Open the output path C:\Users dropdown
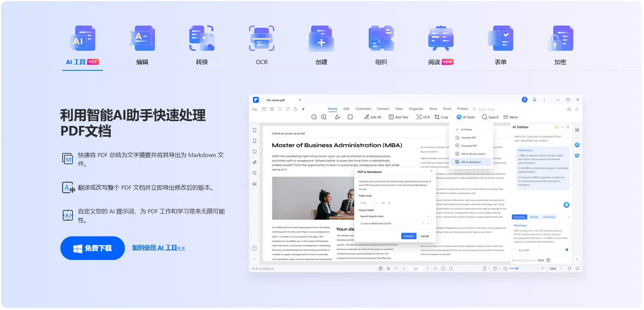The image size is (644, 310). click(392, 224)
